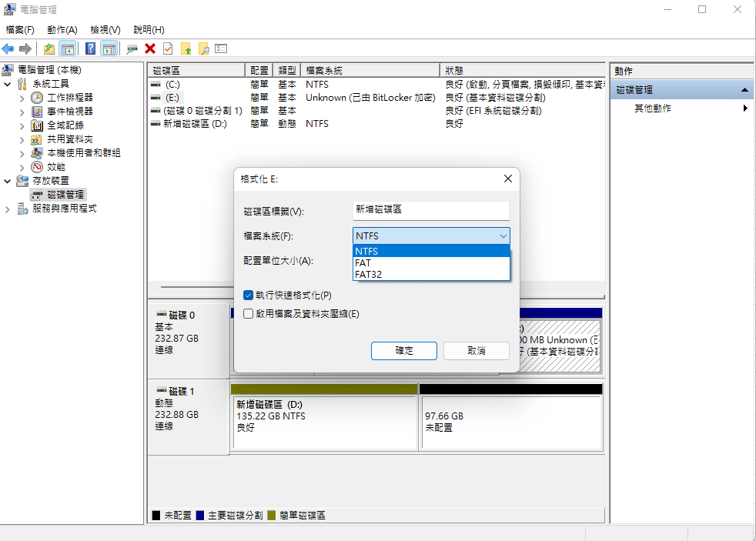Enable 啟用檔案及資料夾壓縮 checkbox
The image size is (756, 541).
coord(249,312)
